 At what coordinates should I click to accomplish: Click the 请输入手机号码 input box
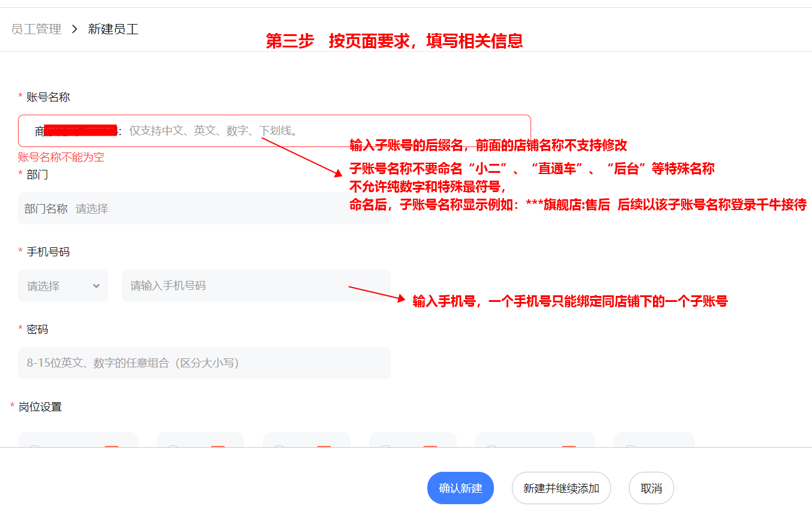256,286
